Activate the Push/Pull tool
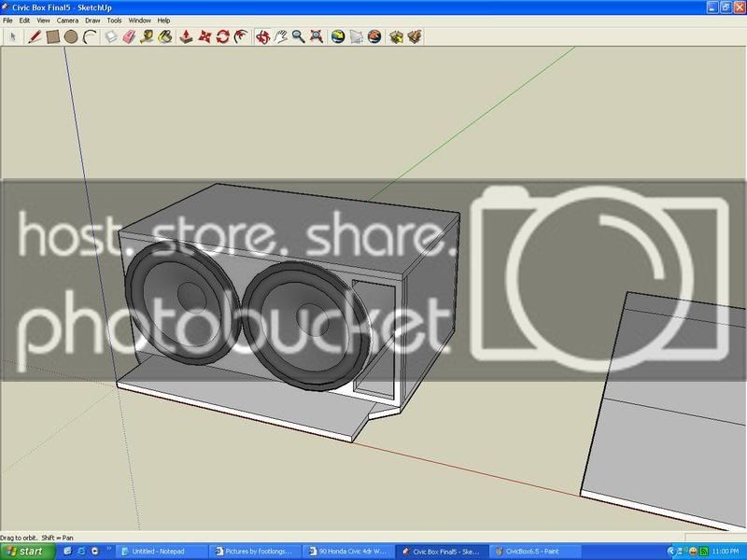This screenshot has height=560, width=747. click(186, 36)
